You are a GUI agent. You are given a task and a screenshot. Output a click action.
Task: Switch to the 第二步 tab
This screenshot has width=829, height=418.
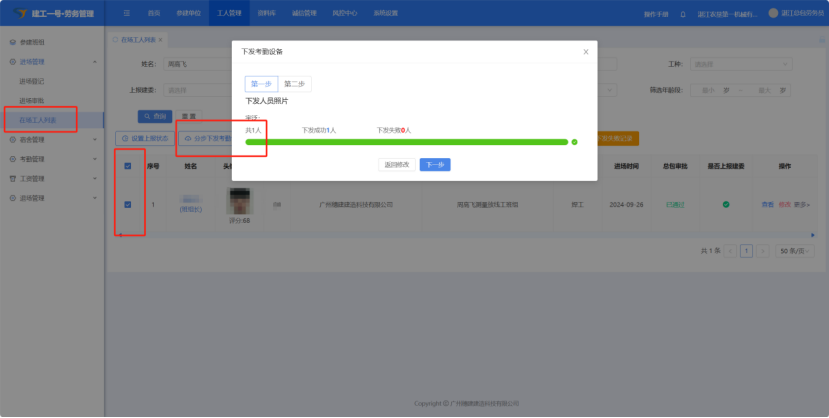click(x=293, y=84)
